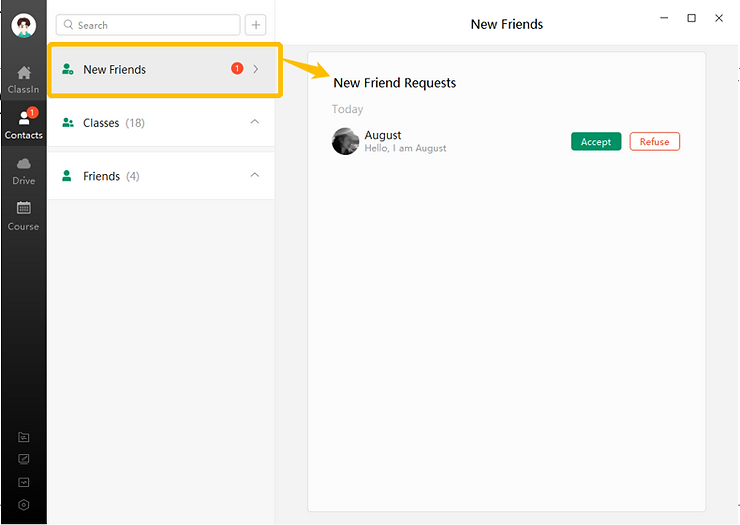Open the blackboard icon in bottom sidebar
The image size is (740, 525).
click(x=24, y=460)
